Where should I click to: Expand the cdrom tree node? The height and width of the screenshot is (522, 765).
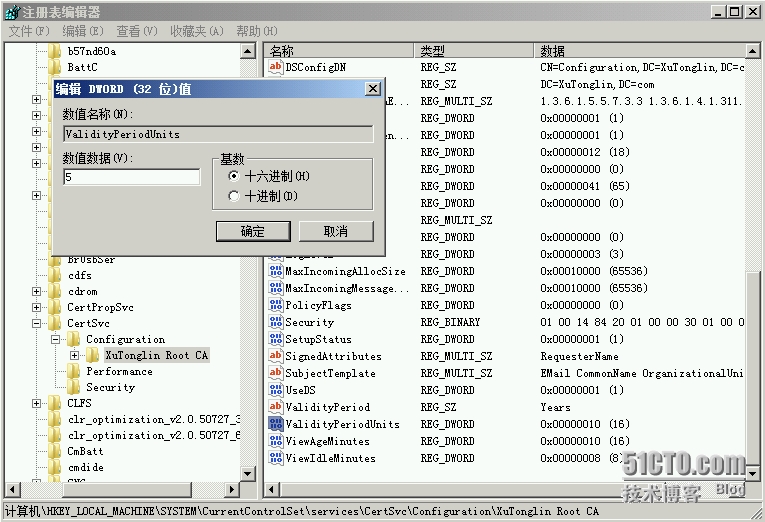click(x=36, y=291)
